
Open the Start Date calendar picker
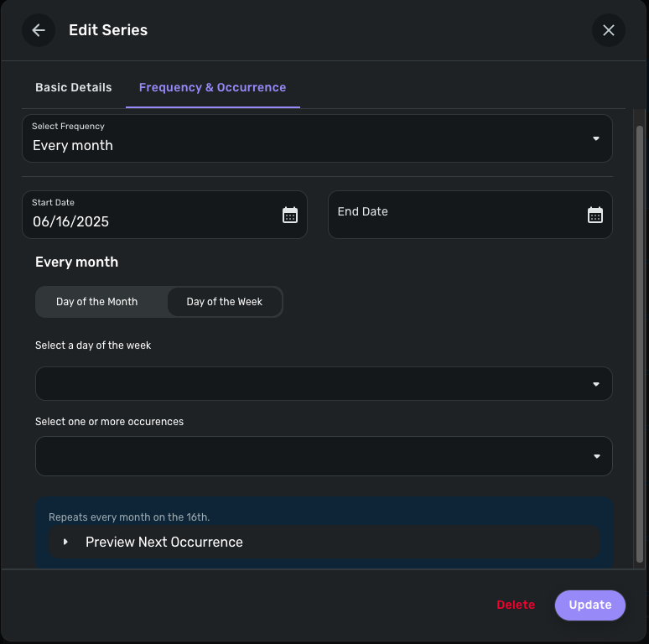pyautogui.click(x=290, y=216)
